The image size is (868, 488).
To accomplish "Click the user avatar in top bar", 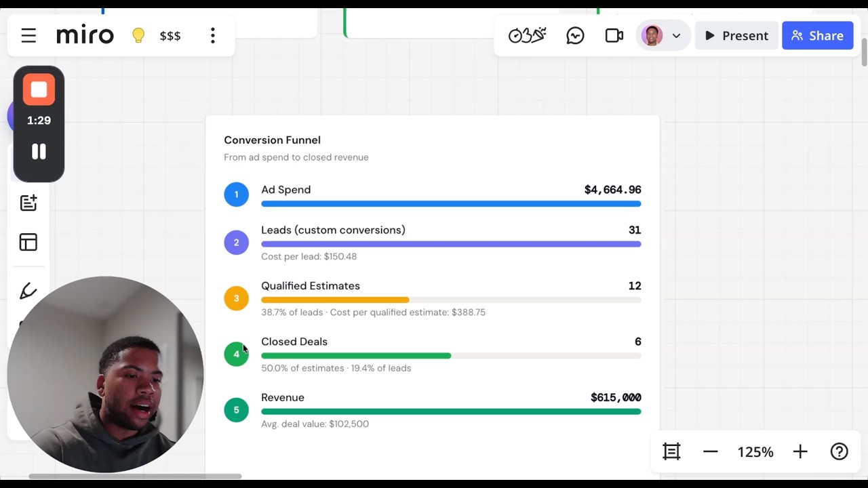I will [652, 35].
